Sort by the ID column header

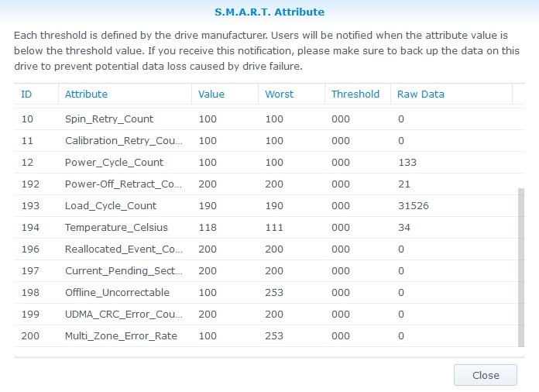coord(26,94)
